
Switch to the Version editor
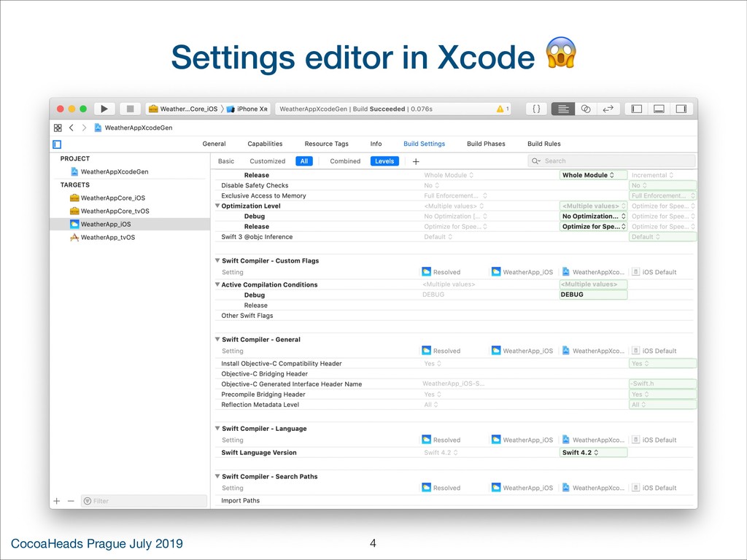point(608,109)
